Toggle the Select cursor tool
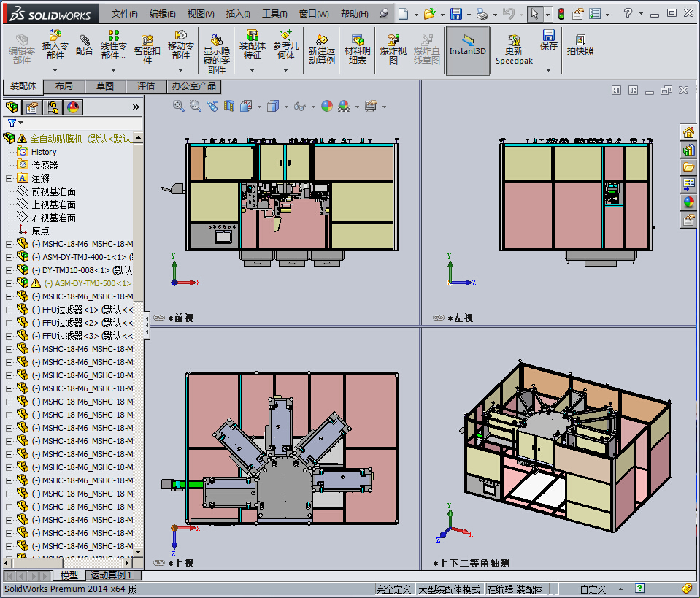This screenshot has width=700, height=598. [534, 14]
